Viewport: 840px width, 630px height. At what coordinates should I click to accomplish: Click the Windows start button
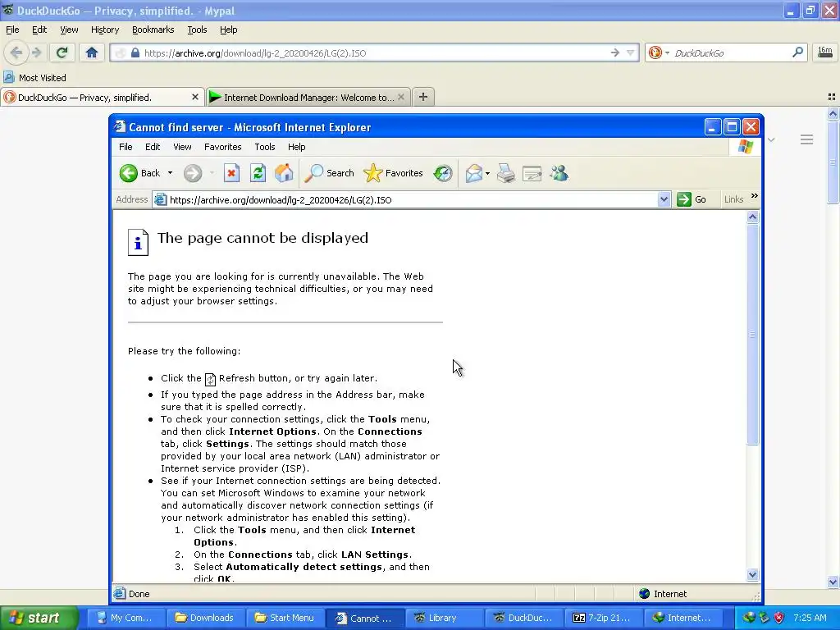click(x=39, y=618)
